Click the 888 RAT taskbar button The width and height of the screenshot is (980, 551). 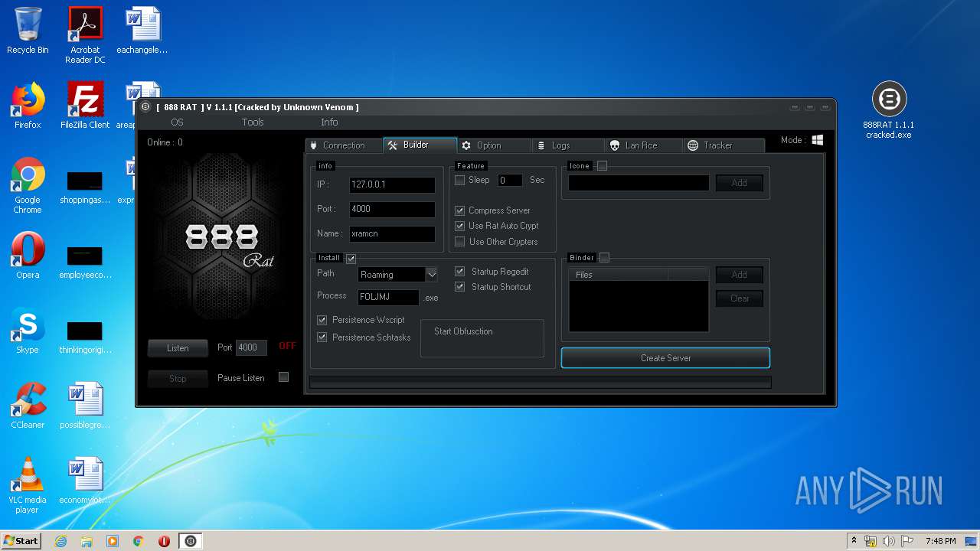191,541
